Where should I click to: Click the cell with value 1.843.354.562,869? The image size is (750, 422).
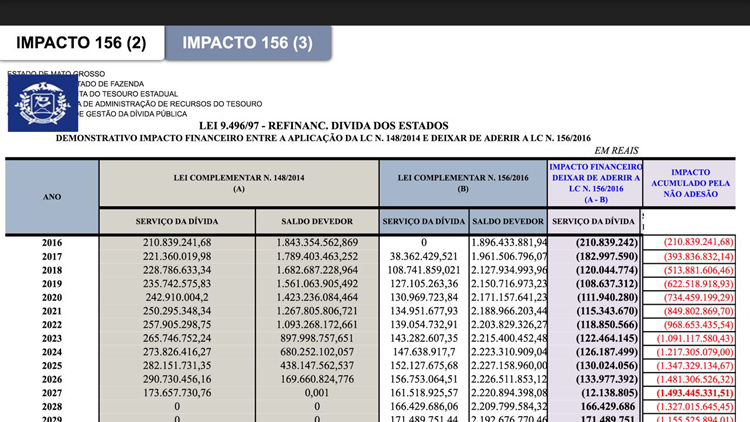pyautogui.click(x=317, y=242)
